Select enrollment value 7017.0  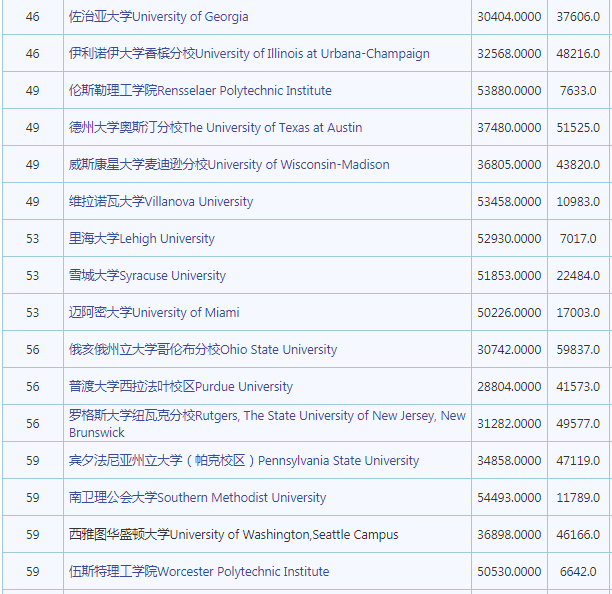coord(578,238)
